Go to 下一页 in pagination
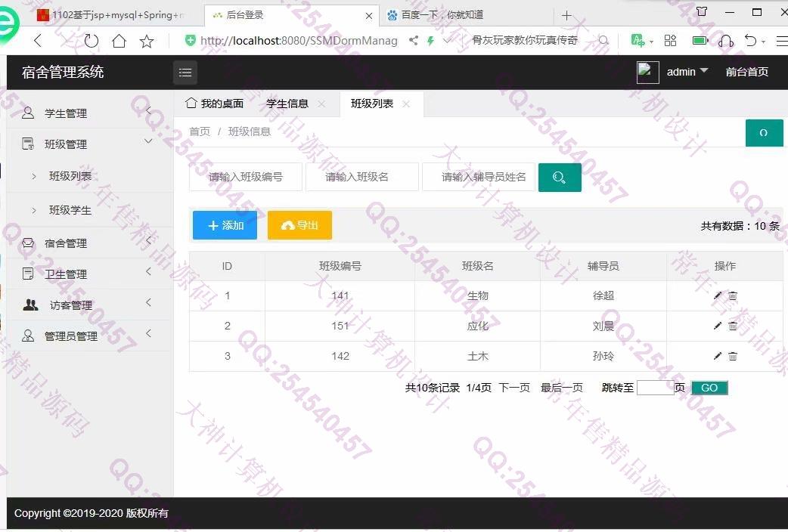This screenshot has height=532, width=788. [x=514, y=388]
